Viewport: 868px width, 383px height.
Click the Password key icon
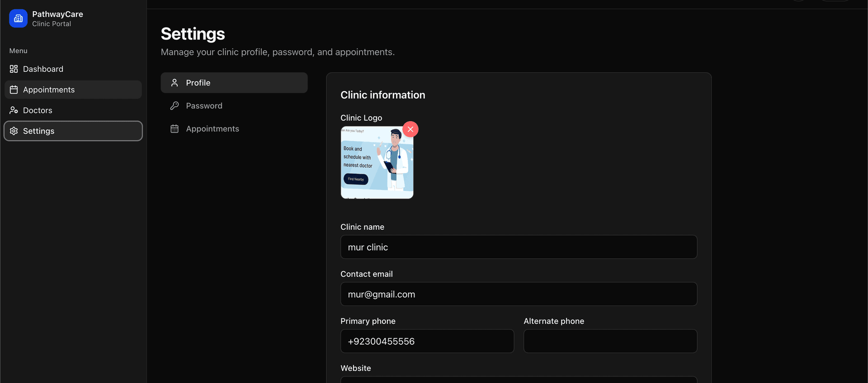pyautogui.click(x=175, y=106)
